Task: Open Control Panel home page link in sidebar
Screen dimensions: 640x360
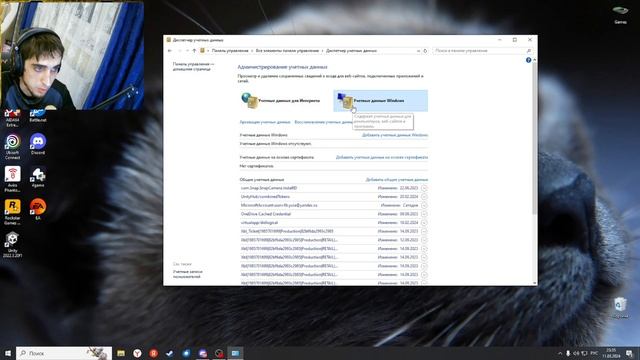Action: click(193, 67)
